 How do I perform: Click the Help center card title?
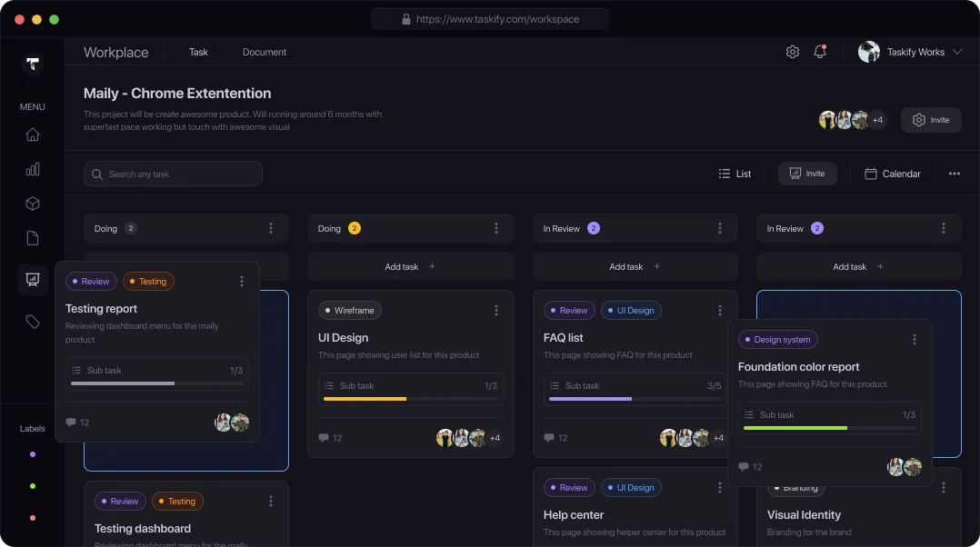573,515
